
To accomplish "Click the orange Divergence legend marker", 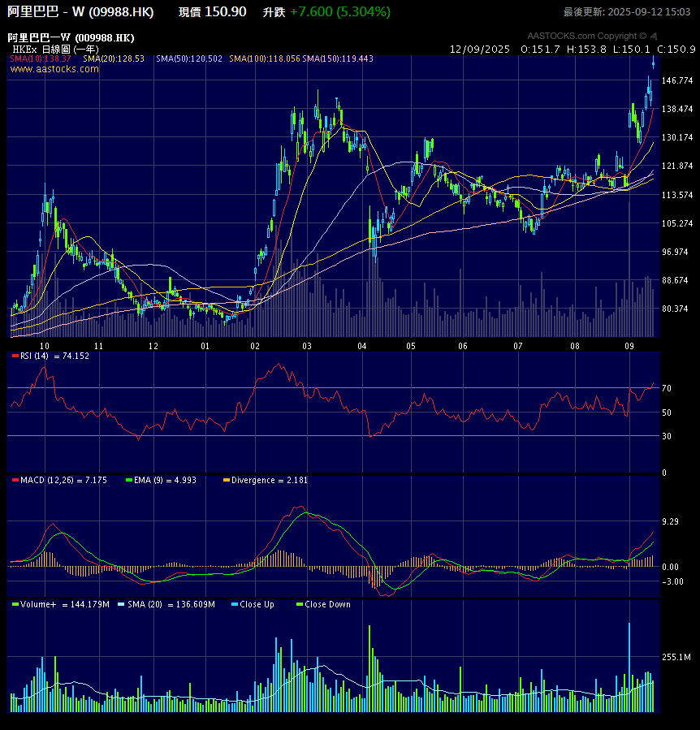I will [227, 480].
